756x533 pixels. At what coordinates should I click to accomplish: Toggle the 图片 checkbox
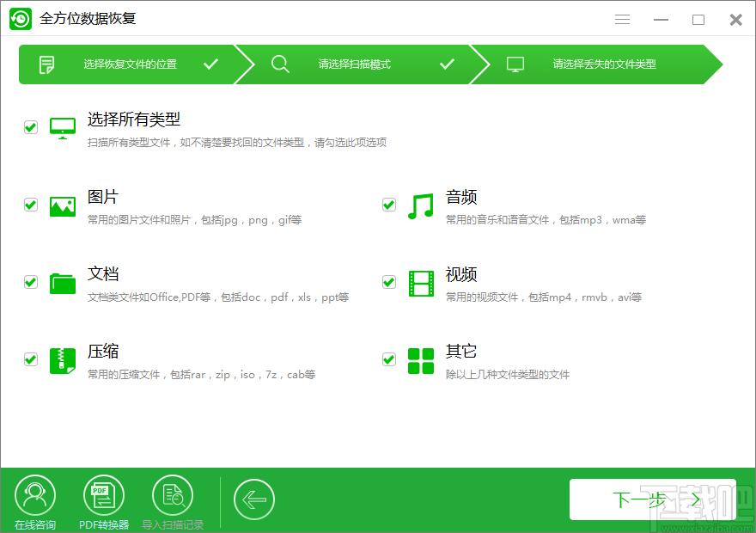tap(31, 205)
